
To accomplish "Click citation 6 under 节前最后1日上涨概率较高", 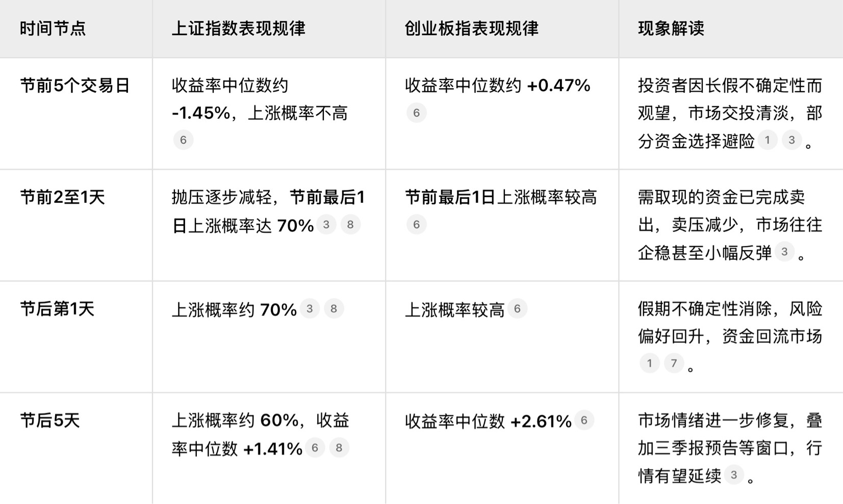I will tap(416, 224).
